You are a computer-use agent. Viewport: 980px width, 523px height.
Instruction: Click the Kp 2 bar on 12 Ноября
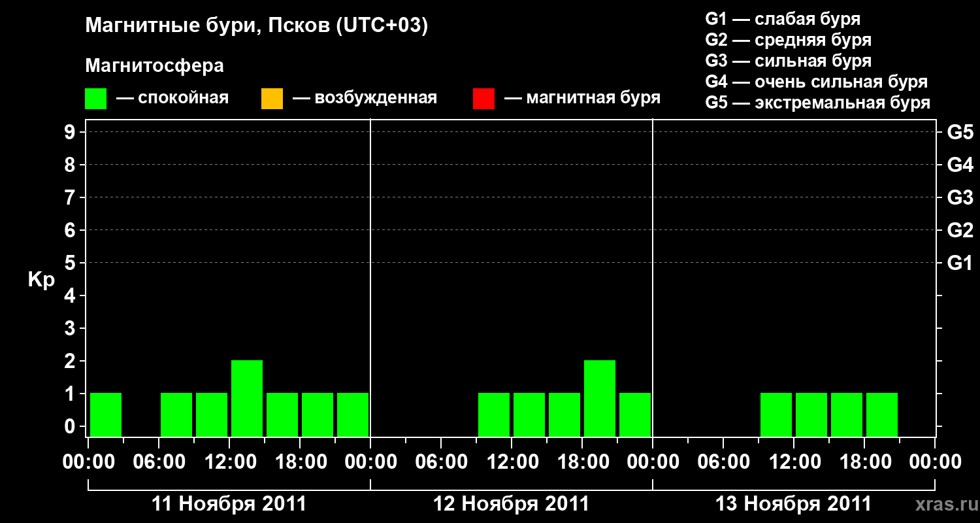(600, 398)
